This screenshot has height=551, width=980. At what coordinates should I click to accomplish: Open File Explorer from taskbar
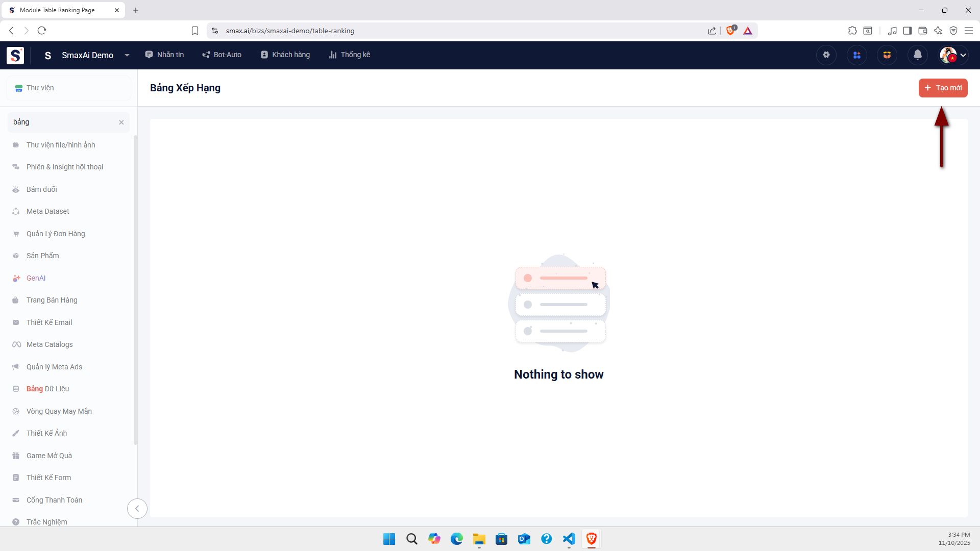point(479,539)
